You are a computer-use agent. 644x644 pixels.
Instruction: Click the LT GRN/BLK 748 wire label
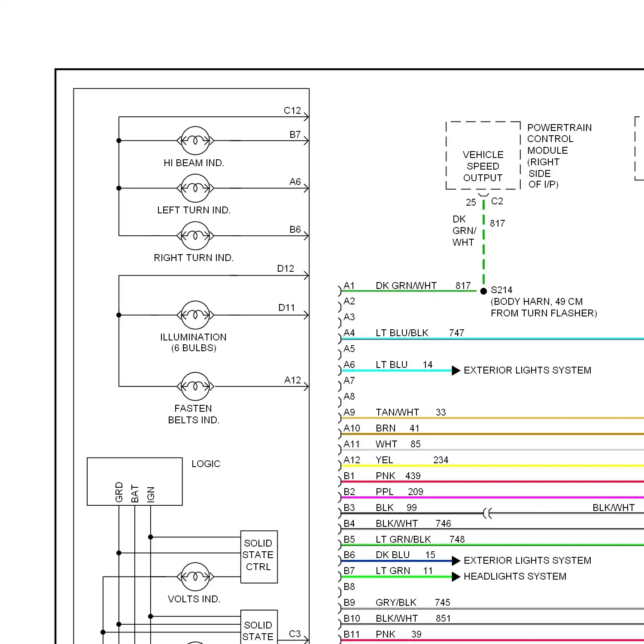tap(420, 540)
